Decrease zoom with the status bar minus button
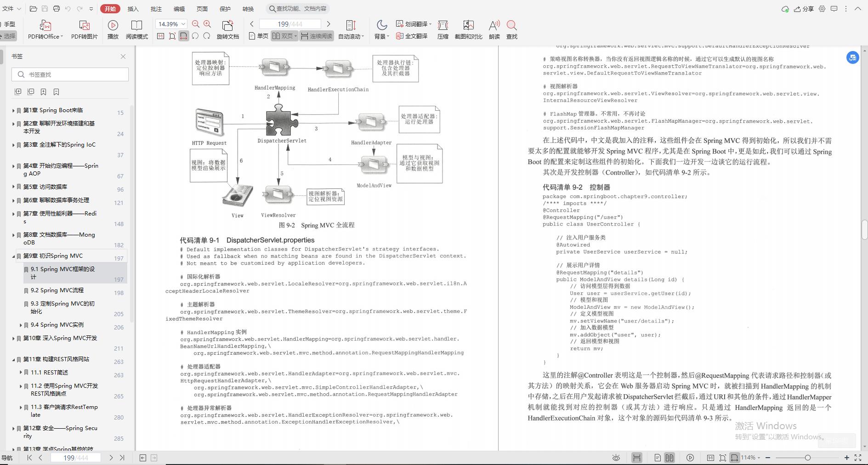Image resolution: width=868 pixels, height=465 pixels. click(x=768, y=458)
